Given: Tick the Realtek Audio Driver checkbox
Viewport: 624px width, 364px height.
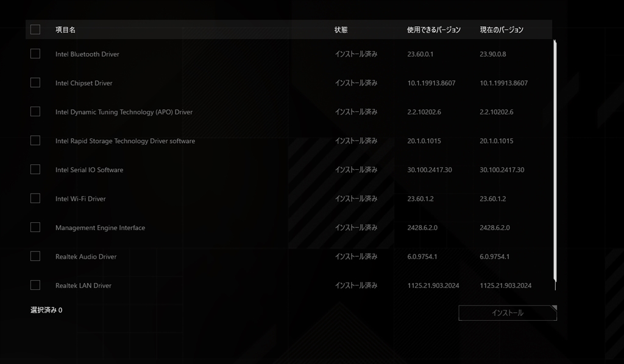Looking at the screenshot, I should (x=35, y=256).
